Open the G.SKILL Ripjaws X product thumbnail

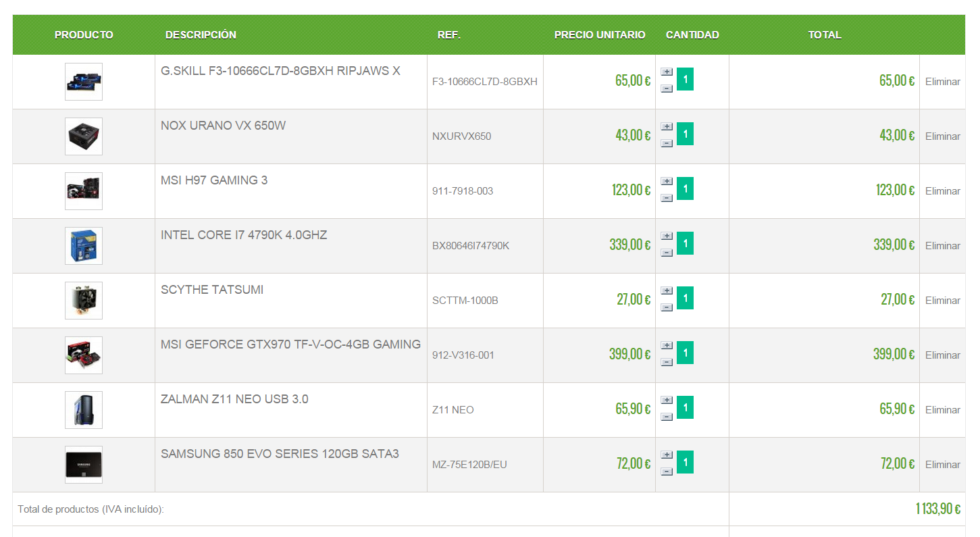84,82
